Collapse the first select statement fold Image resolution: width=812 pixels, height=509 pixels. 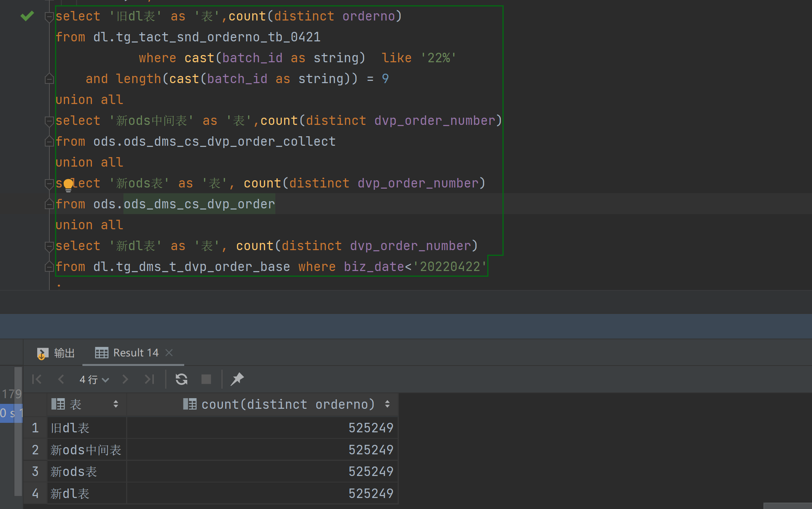coord(49,17)
